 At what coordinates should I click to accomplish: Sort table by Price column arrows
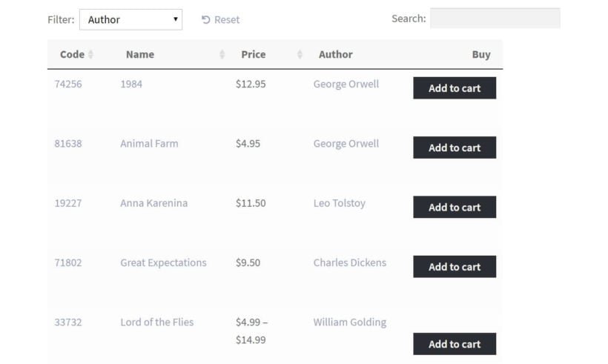[300, 54]
